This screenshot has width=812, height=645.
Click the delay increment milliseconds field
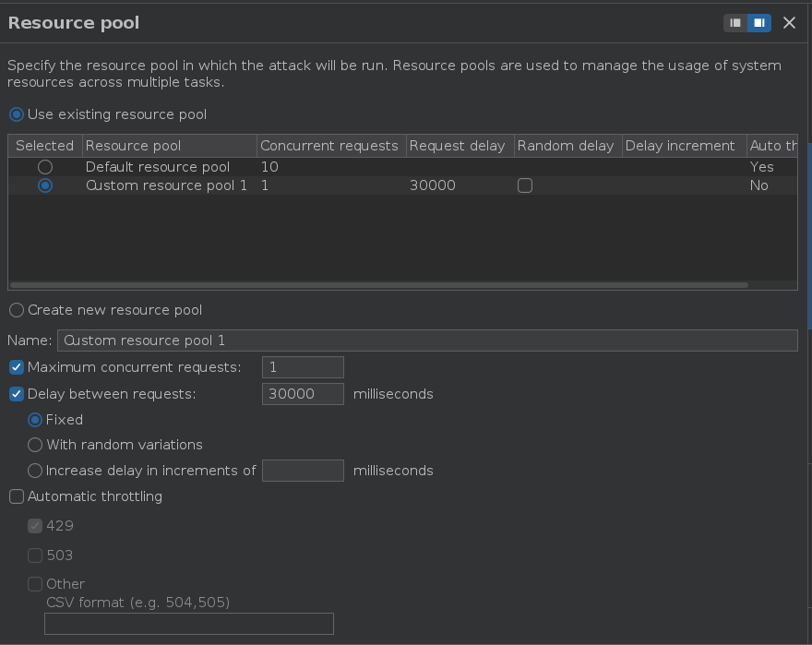303,471
